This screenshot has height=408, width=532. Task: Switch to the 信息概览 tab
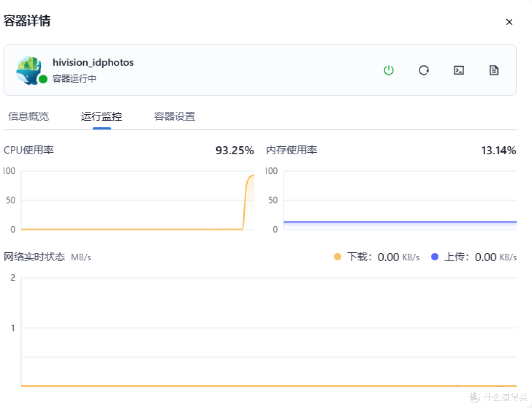click(29, 116)
